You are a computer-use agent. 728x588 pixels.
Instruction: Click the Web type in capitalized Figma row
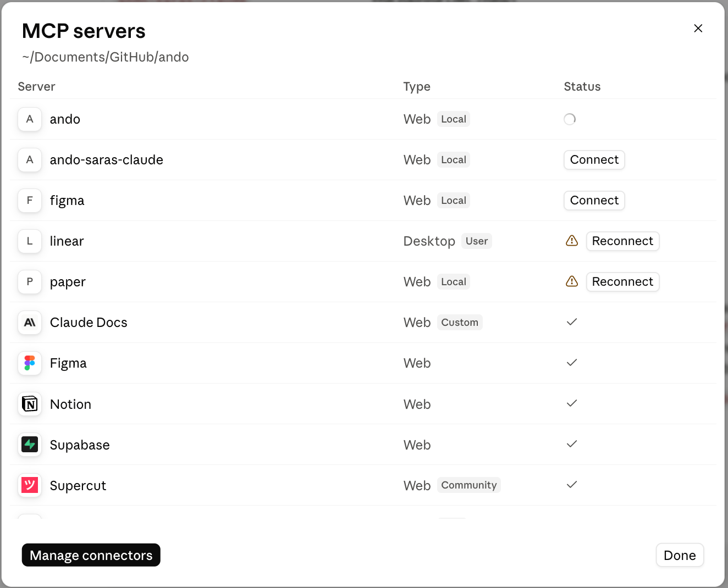[417, 363]
